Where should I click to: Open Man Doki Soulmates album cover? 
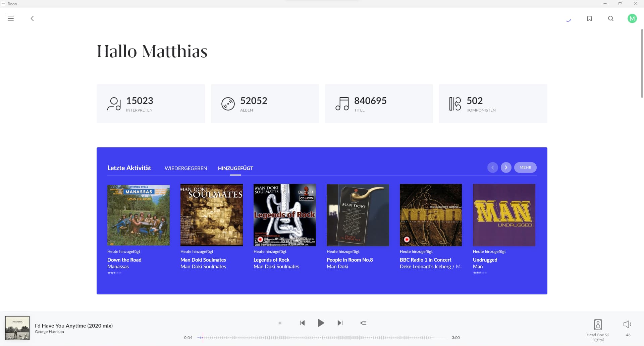pyautogui.click(x=212, y=215)
